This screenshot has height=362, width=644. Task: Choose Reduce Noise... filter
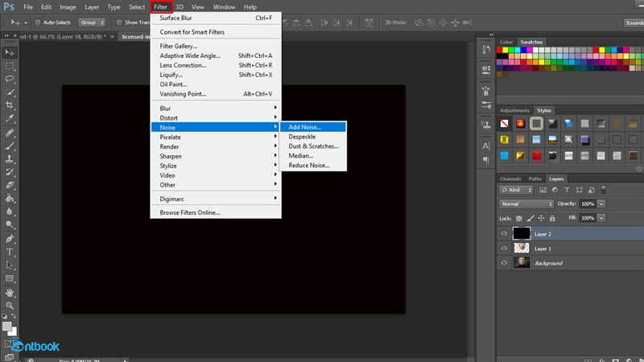(x=312, y=165)
